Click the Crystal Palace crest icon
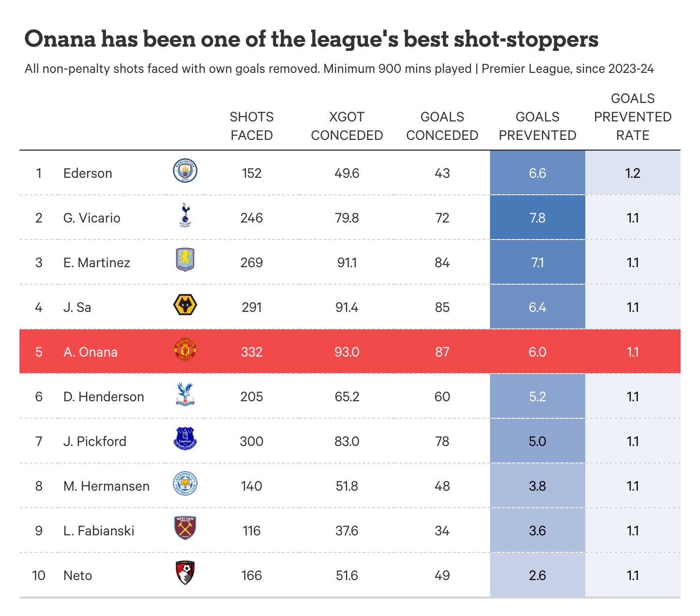This screenshot has height=616, width=700. pos(185,394)
